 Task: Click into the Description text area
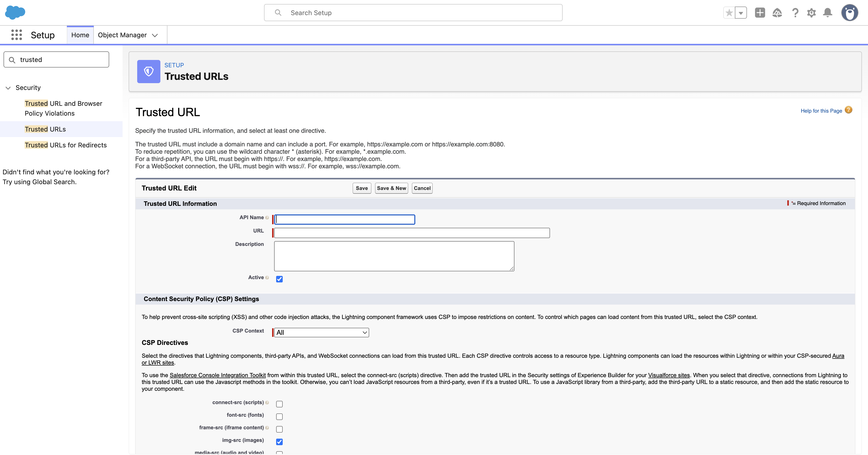pos(394,256)
